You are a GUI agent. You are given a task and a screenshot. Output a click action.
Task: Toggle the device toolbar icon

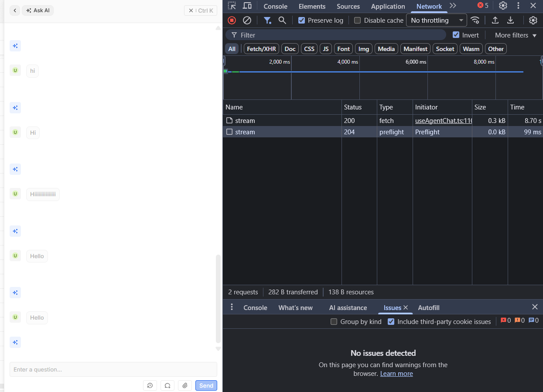(x=247, y=6)
